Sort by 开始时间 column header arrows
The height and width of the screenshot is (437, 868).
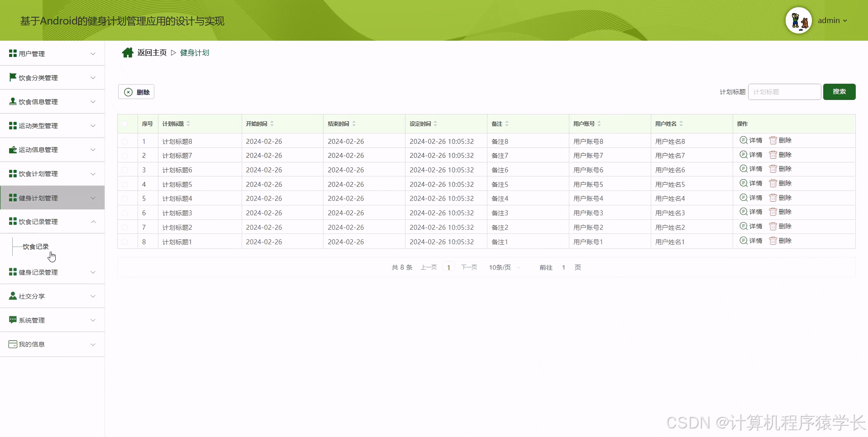point(272,123)
